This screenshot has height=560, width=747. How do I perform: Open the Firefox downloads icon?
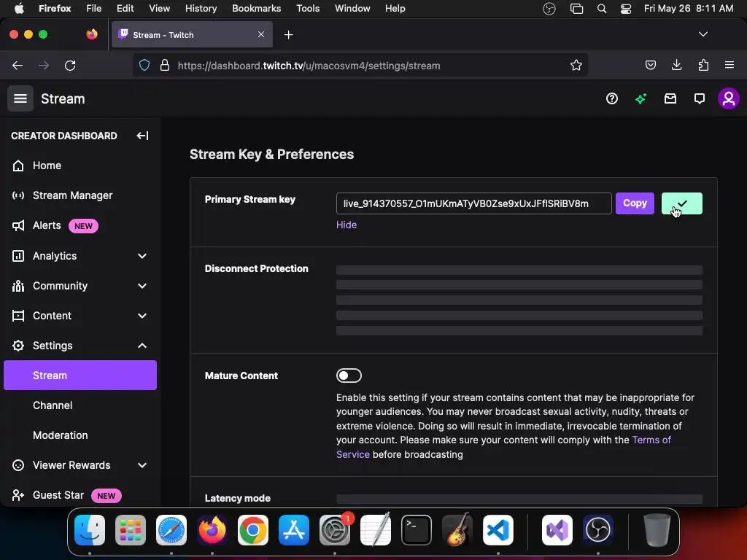[x=676, y=65]
